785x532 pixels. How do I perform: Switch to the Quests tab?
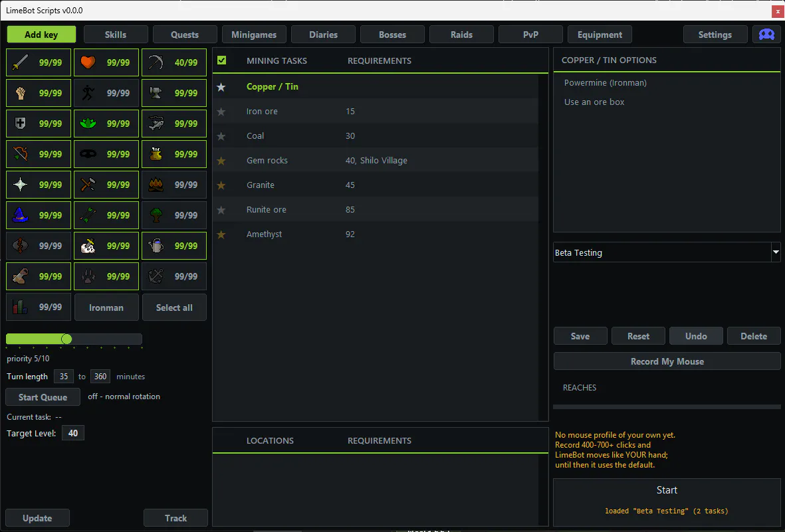185,35
